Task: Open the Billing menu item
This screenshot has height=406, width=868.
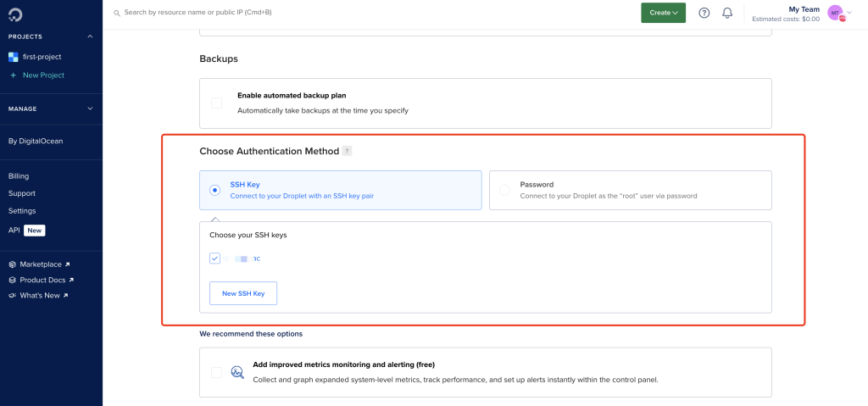Action: tap(19, 176)
